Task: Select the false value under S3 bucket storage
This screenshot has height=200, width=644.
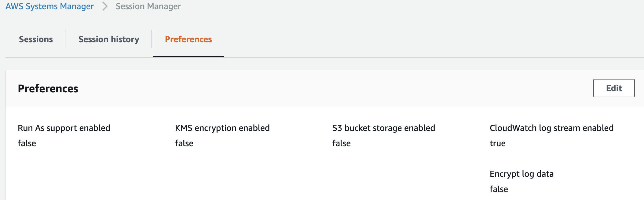Action: coord(342,143)
